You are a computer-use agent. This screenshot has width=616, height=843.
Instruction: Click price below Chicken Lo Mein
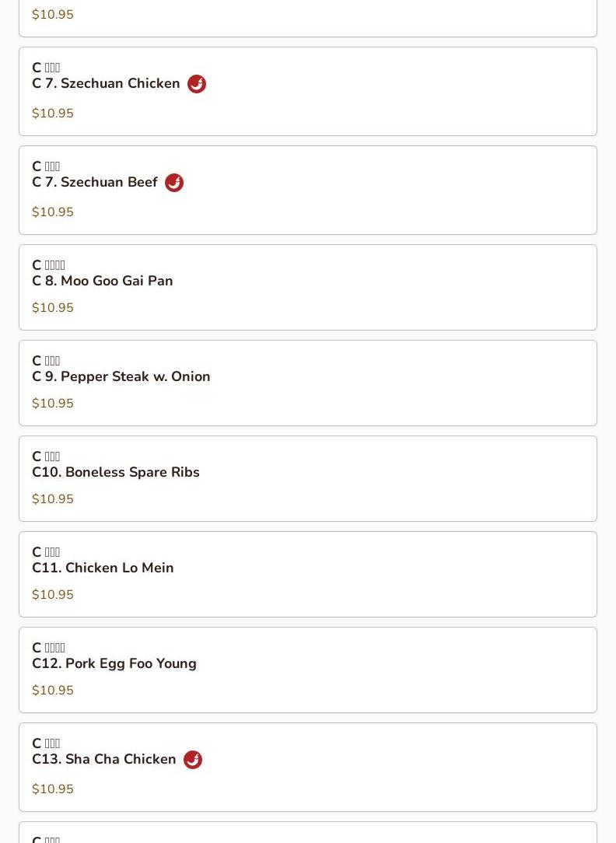[x=53, y=595]
